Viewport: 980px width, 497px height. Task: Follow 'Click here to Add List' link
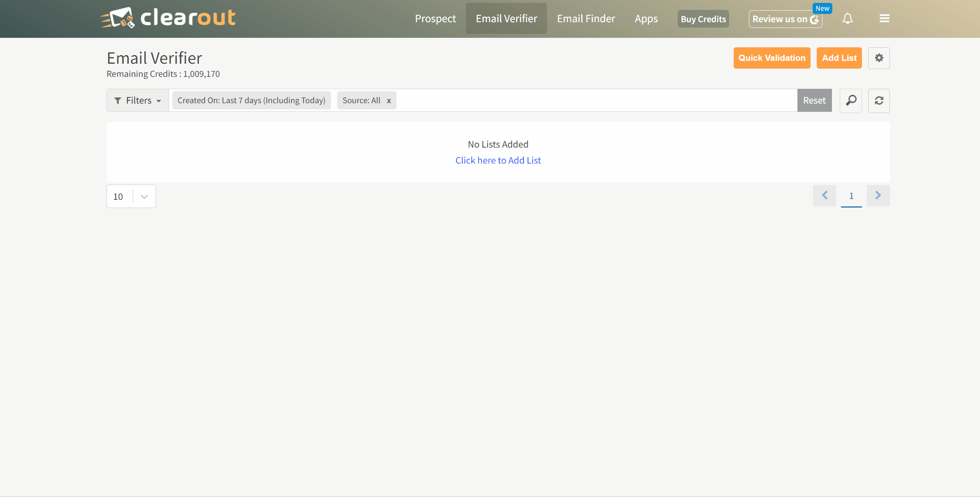point(498,160)
